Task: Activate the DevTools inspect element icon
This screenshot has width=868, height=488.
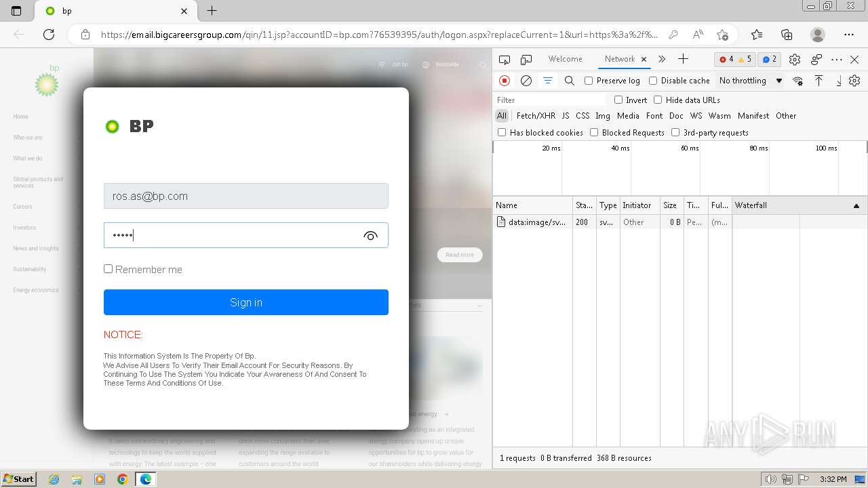Action: 505,60
